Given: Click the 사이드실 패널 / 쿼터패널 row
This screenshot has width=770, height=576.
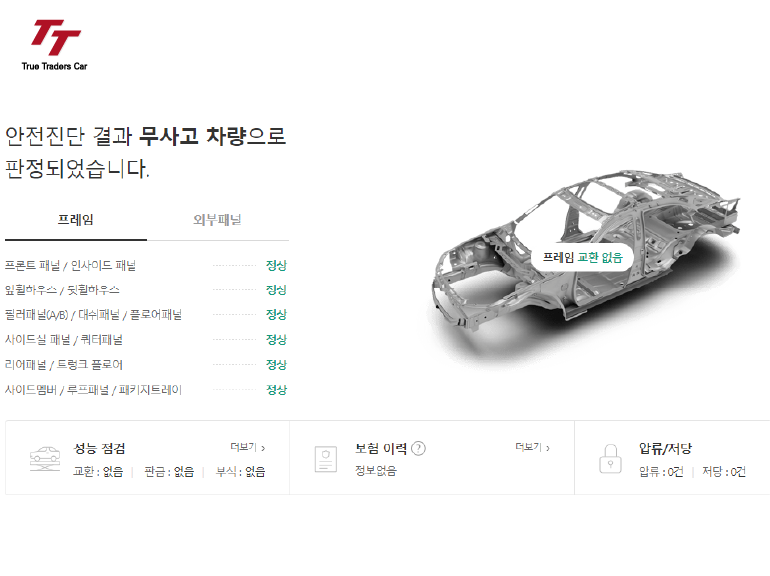Looking at the screenshot, I should point(146,339).
